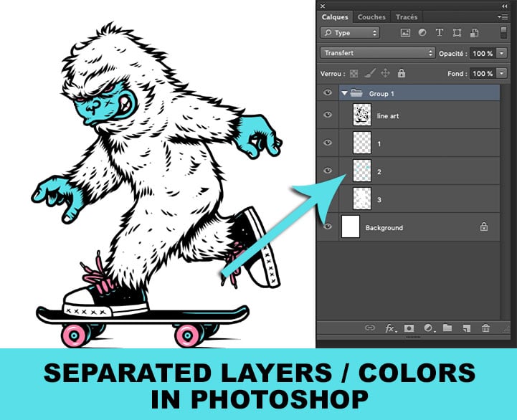Hide the line art layer eye
The image size is (517, 420).
(328, 115)
